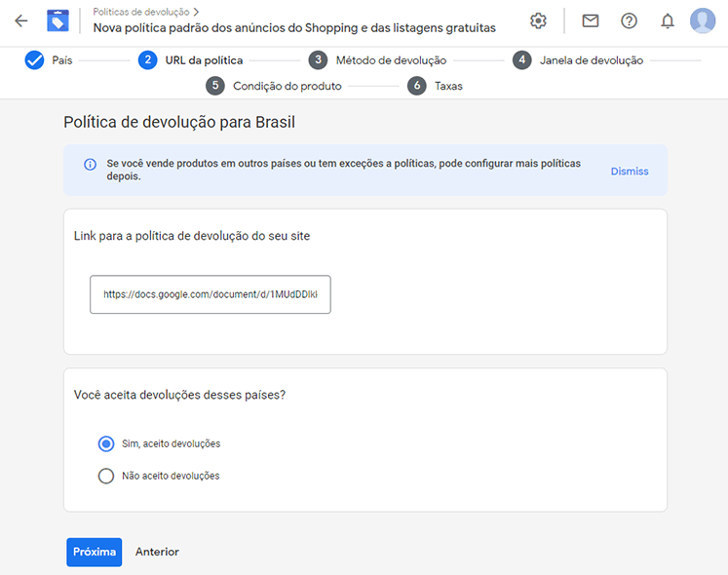Select the completed País step checkmark
728x575 pixels.
tap(34, 60)
